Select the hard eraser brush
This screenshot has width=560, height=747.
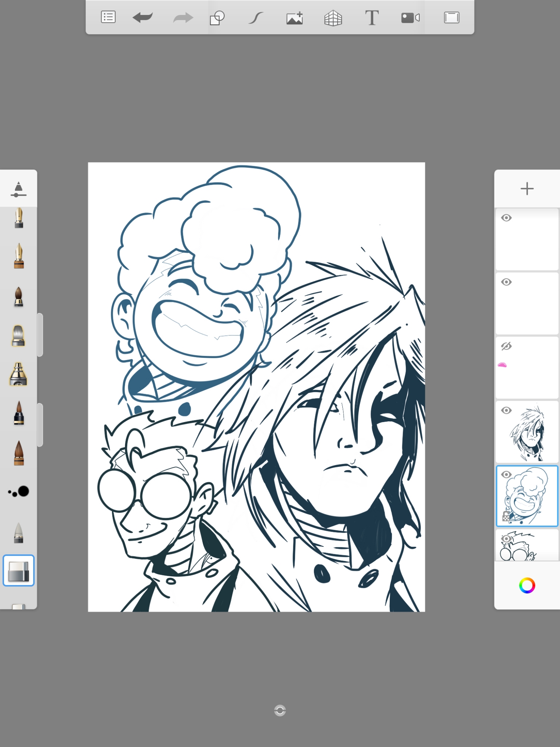[18, 570]
